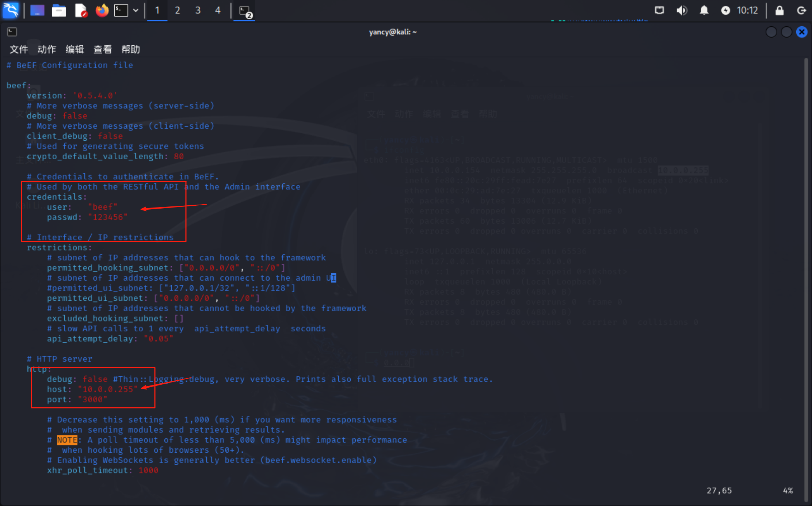Click the lock screen icon
This screenshot has width=812, height=506.
(x=779, y=10)
